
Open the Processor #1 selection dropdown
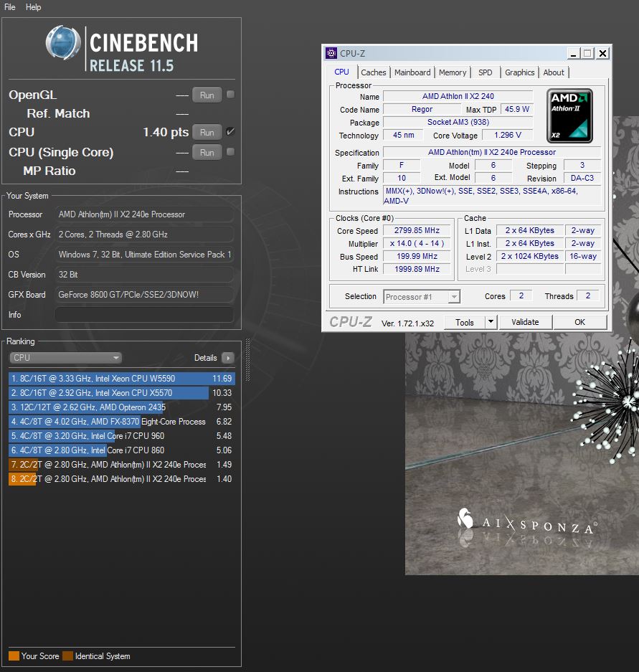tap(421, 297)
